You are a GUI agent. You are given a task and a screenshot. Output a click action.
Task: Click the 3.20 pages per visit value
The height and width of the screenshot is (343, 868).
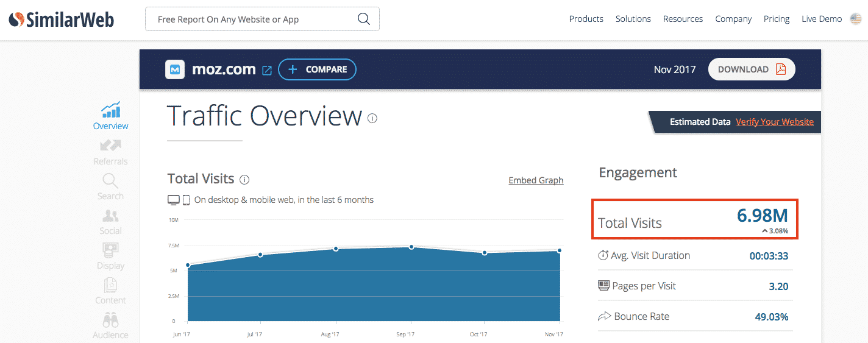coord(778,286)
